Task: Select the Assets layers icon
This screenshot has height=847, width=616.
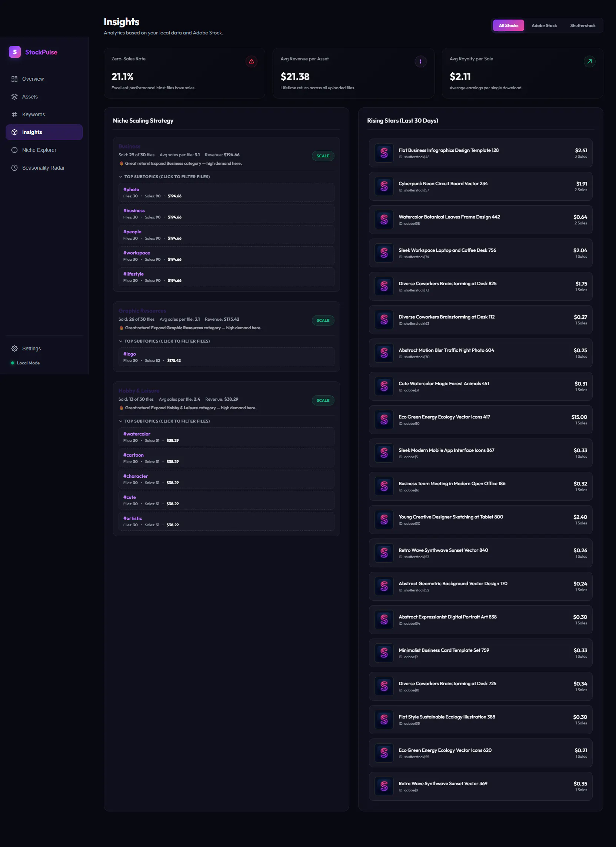Action: pyautogui.click(x=14, y=97)
